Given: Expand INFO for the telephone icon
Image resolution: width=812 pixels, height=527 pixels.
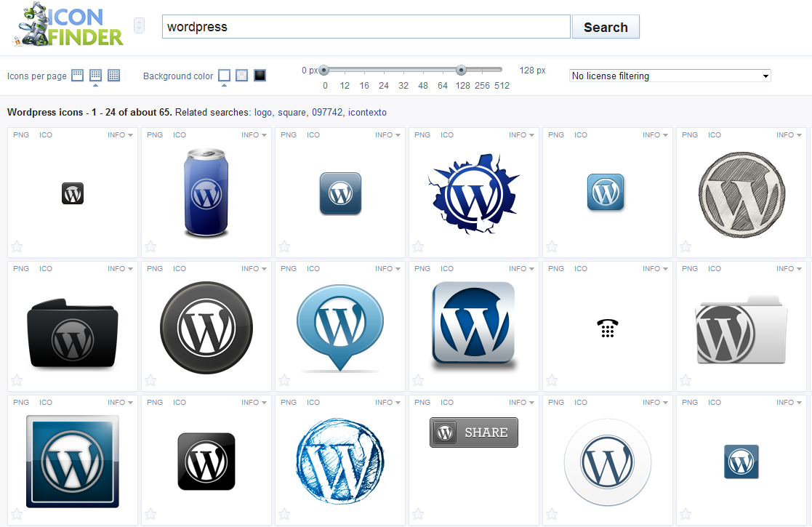Looking at the screenshot, I should point(655,269).
